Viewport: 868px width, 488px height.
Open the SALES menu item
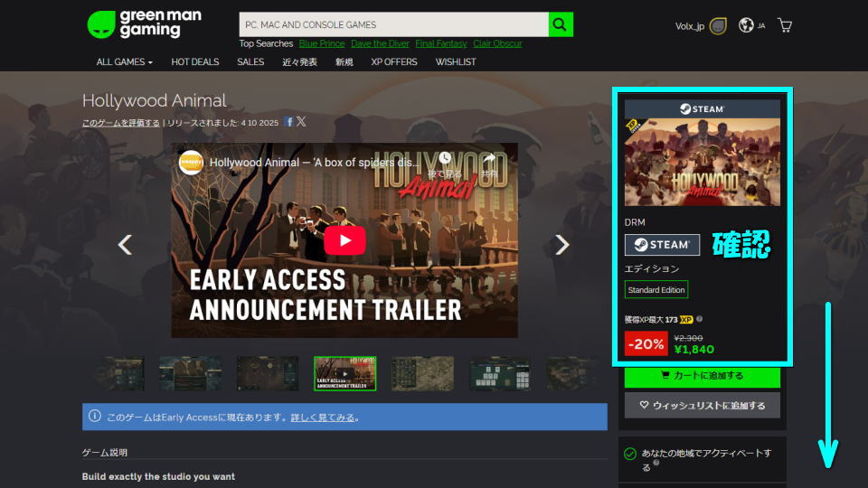pyautogui.click(x=250, y=62)
